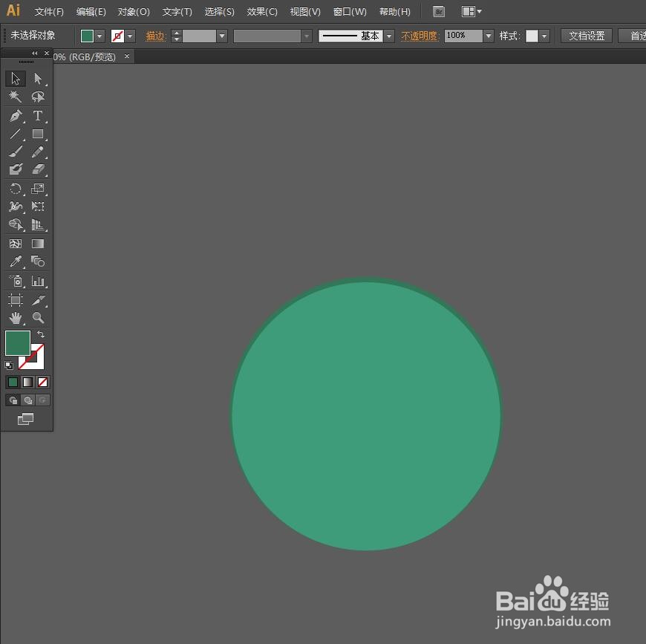
Task: Select the Pen tool
Action: point(16,116)
